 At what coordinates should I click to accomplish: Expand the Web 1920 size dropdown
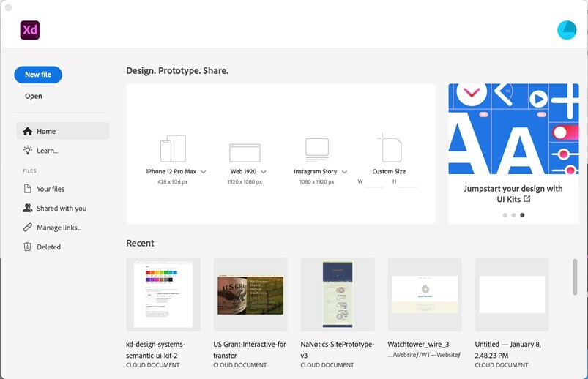(x=264, y=172)
